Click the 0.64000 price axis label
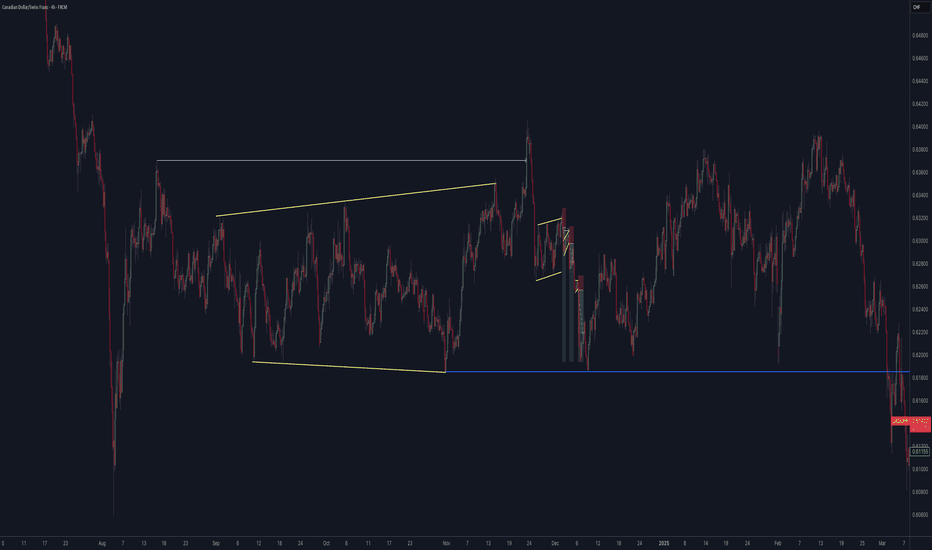This screenshot has width=932, height=550. click(920, 127)
